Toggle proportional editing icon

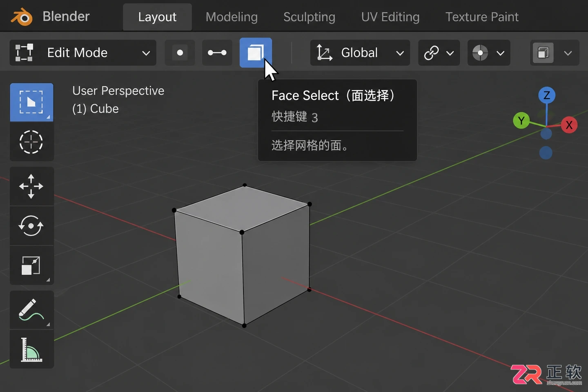tap(480, 53)
